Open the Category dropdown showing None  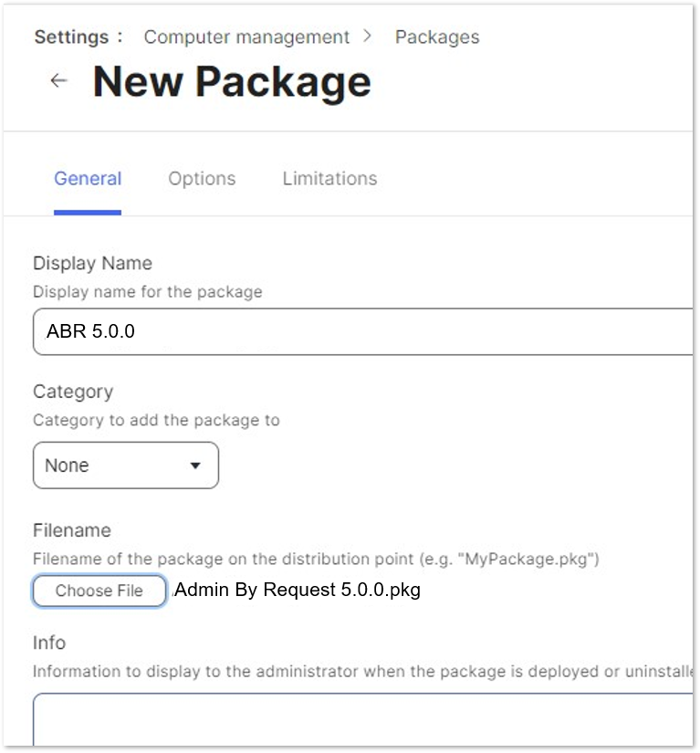(x=126, y=465)
